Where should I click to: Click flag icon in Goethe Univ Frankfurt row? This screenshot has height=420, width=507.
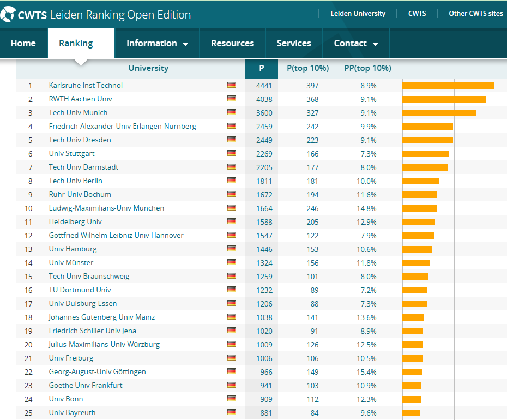point(232,385)
